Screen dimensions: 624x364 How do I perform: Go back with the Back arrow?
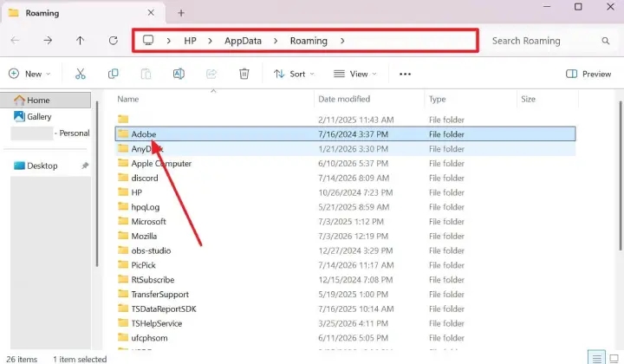pos(15,40)
